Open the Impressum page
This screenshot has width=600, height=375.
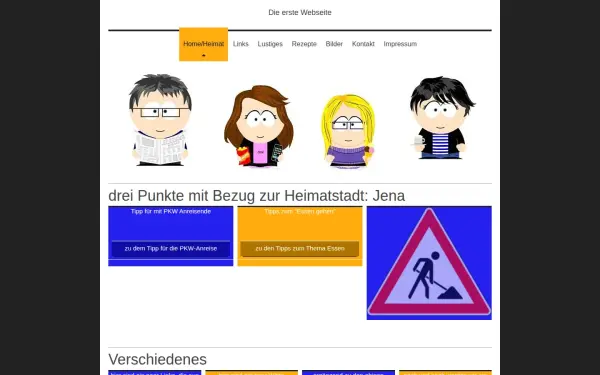click(x=400, y=44)
